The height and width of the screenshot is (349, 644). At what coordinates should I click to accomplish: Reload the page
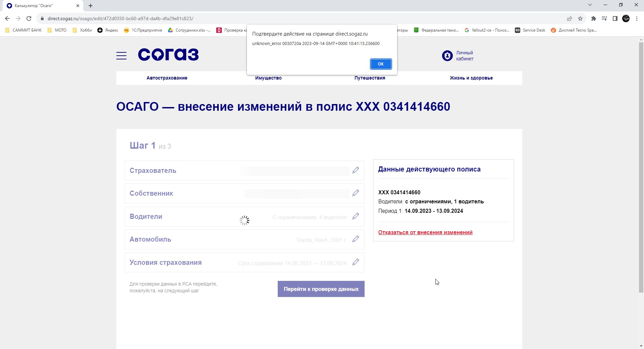(29, 18)
